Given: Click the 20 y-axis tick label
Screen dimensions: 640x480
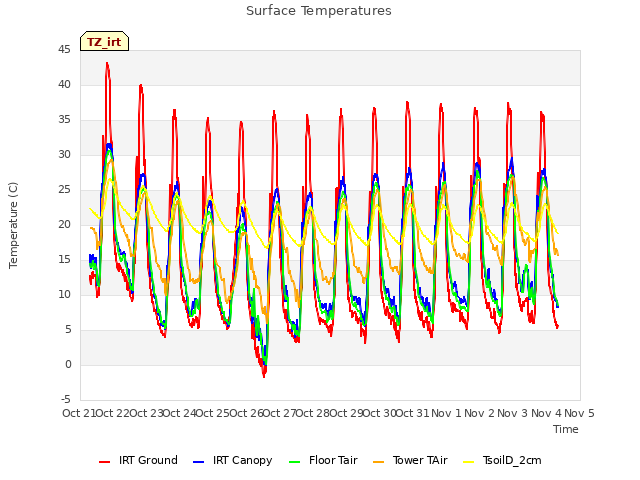Looking at the screenshot, I should tap(64, 224).
